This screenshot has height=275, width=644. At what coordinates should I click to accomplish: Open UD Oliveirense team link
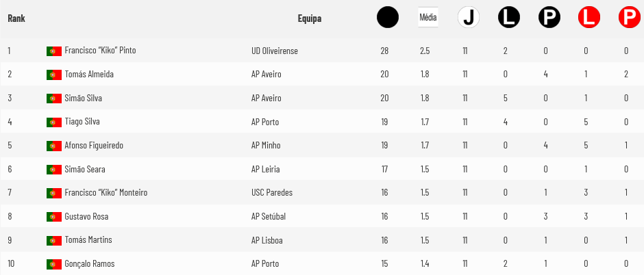274,51
